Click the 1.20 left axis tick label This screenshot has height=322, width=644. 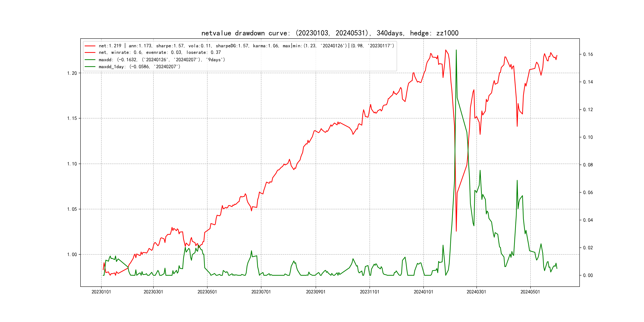click(72, 73)
